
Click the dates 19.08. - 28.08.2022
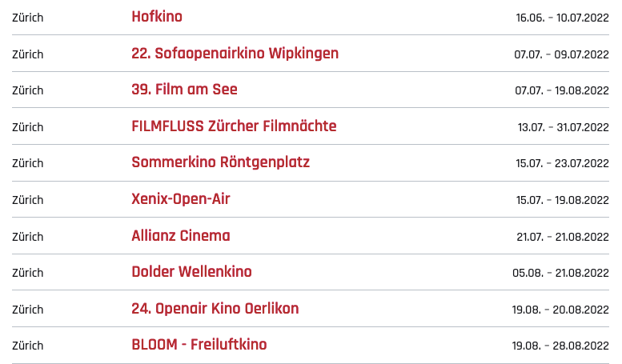[x=561, y=346]
